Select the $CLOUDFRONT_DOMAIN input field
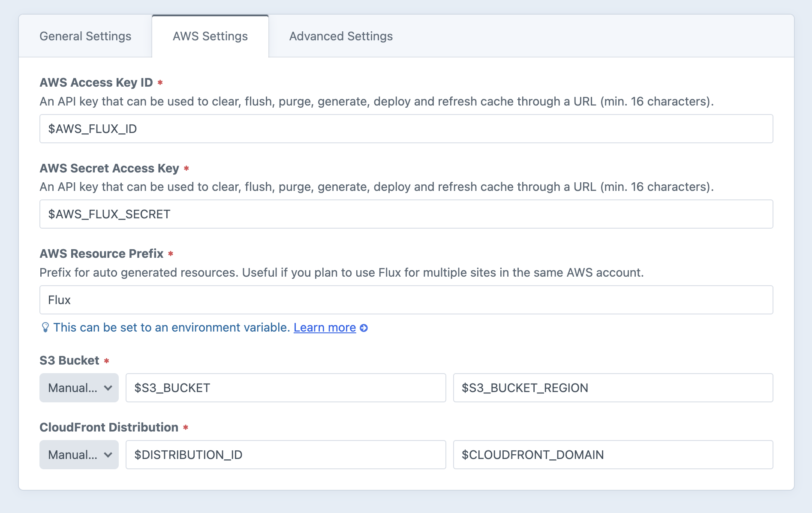This screenshot has height=513, width=812. coord(613,455)
